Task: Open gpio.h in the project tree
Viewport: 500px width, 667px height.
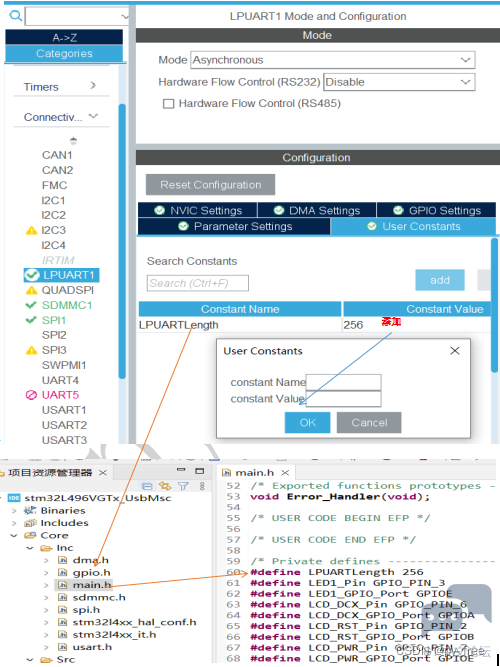Action: click(x=91, y=573)
